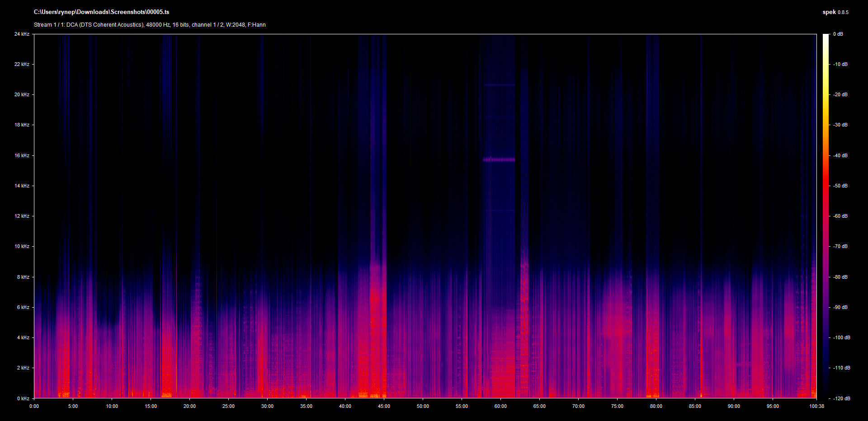Click the 24 kHz frequency axis label
The width and height of the screenshot is (868, 421).
click(22, 34)
